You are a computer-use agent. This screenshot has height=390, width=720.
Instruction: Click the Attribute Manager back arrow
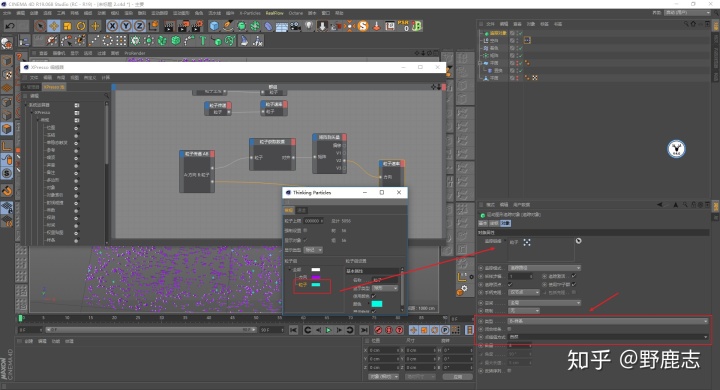[660, 205]
